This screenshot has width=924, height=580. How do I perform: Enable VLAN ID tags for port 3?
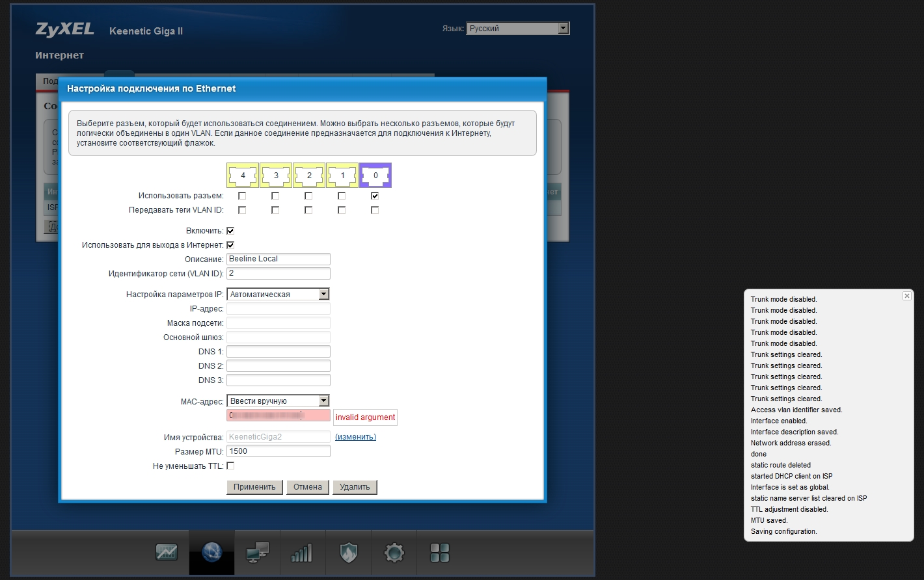(275, 210)
